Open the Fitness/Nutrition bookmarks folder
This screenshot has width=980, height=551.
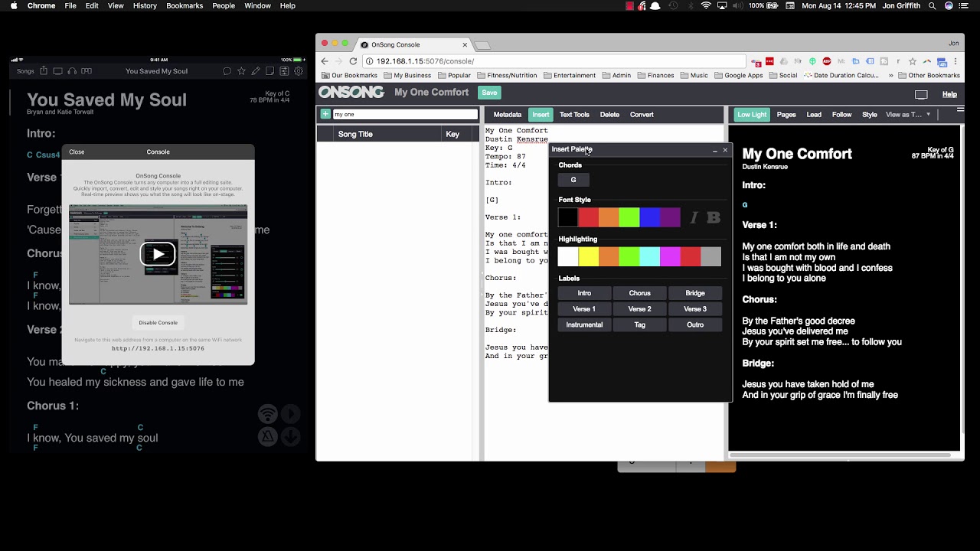pos(506,76)
